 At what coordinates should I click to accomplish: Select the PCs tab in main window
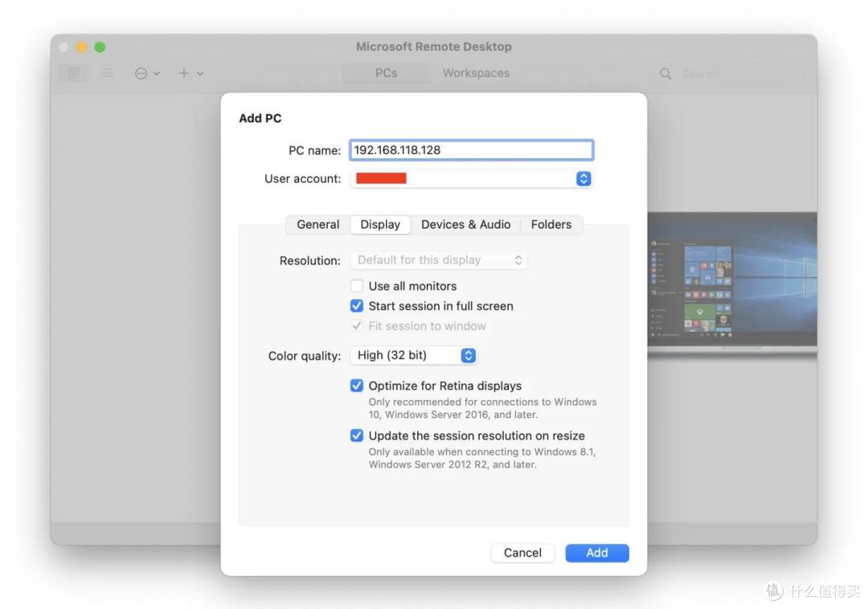click(x=386, y=73)
